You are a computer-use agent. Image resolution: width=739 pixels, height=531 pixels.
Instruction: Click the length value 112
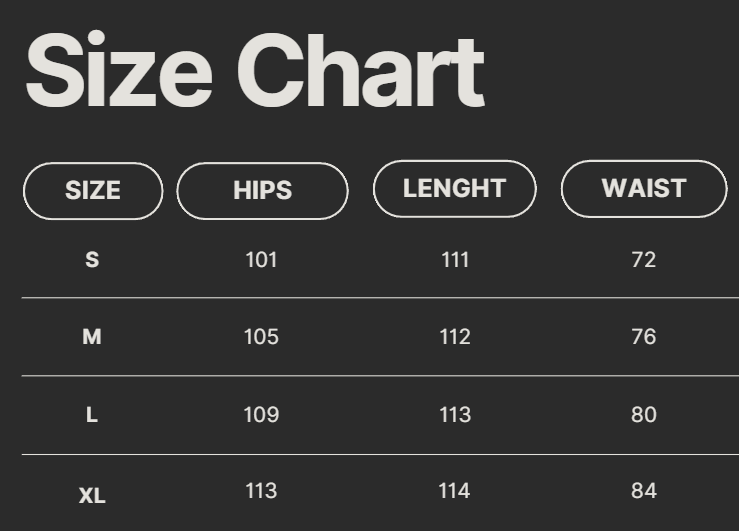(x=455, y=337)
